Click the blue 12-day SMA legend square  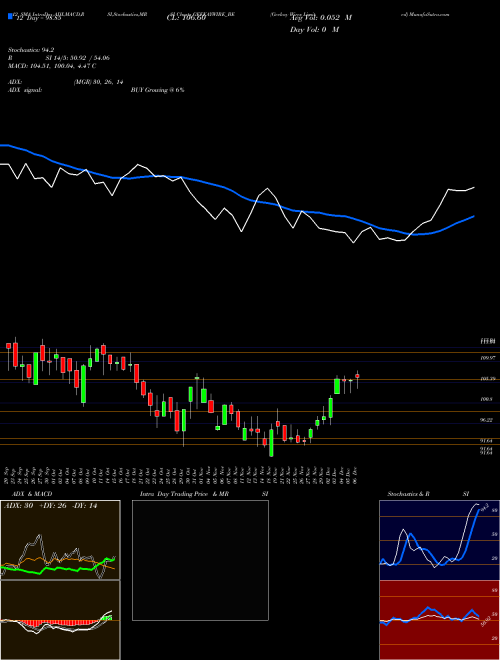(x=10, y=17)
